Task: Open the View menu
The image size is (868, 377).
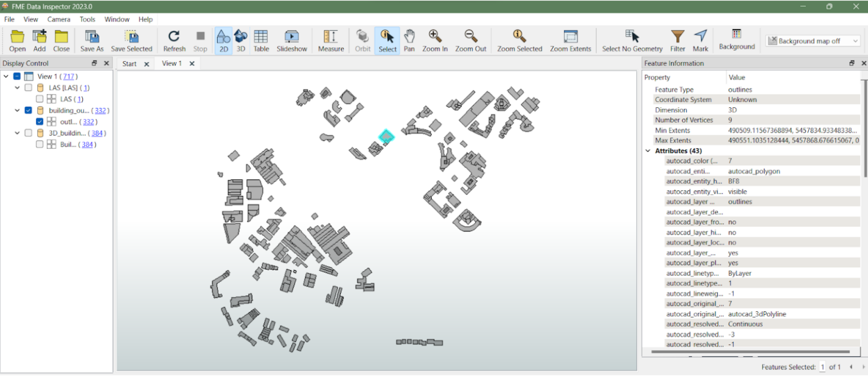Action: pyautogui.click(x=31, y=19)
